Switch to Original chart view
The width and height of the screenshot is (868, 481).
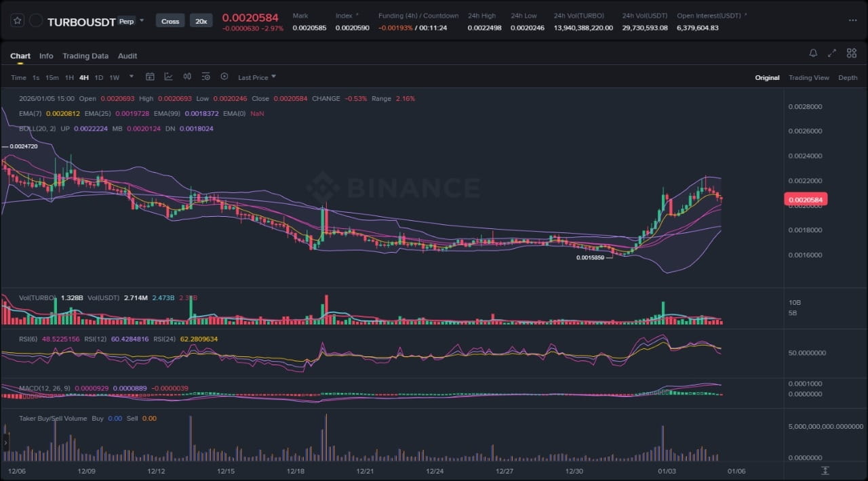click(x=767, y=77)
